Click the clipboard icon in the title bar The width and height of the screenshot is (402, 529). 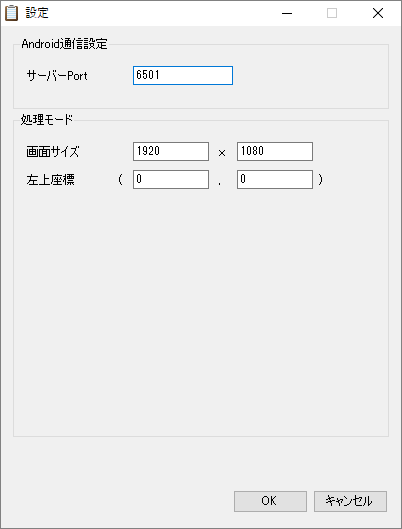[11, 13]
